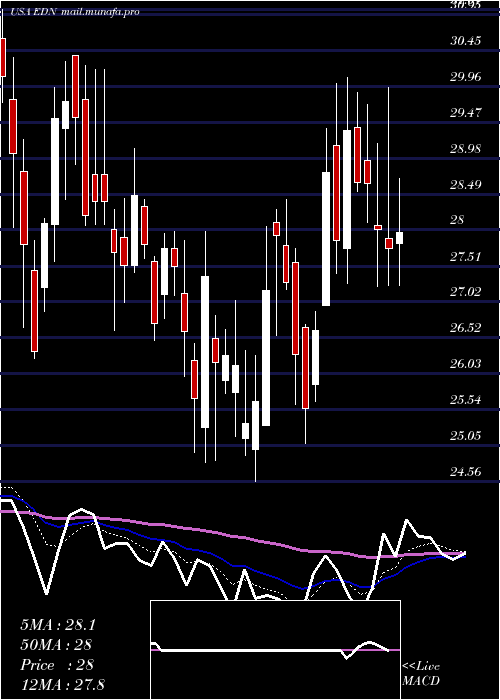Click the 'USA EDN mail.munafa.pro' chart title
The image size is (500, 700).
[x=74, y=12]
